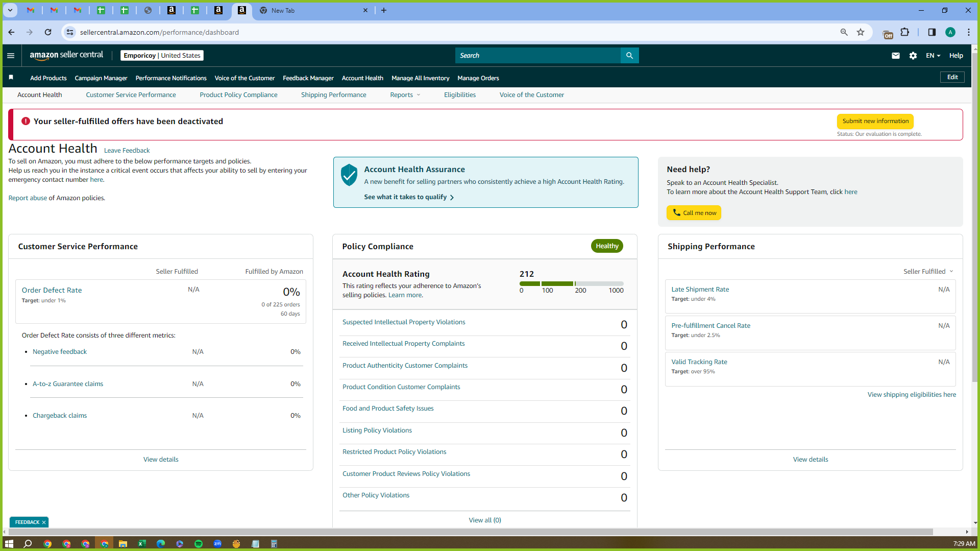Image resolution: width=980 pixels, height=551 pixels.
Task: Switch to the Customer Service Performance tab
Action: [x=131, y=95]
